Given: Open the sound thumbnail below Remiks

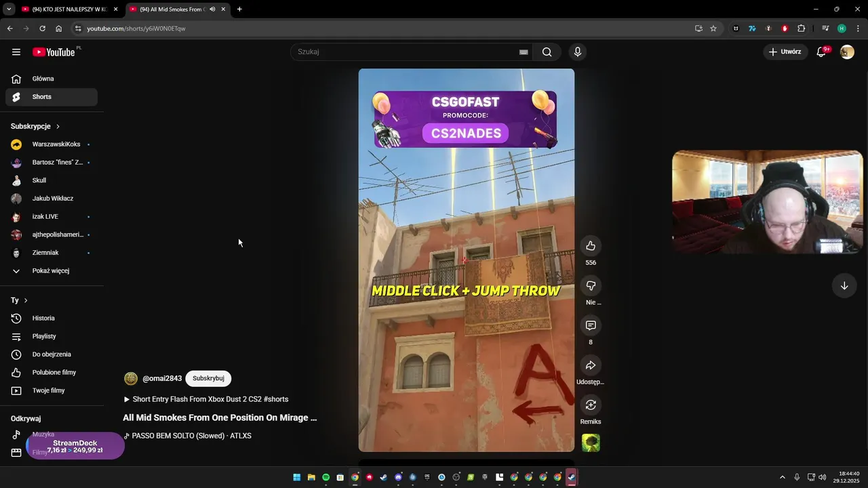Looking at the screenshot, I should (x=591, y=443).
